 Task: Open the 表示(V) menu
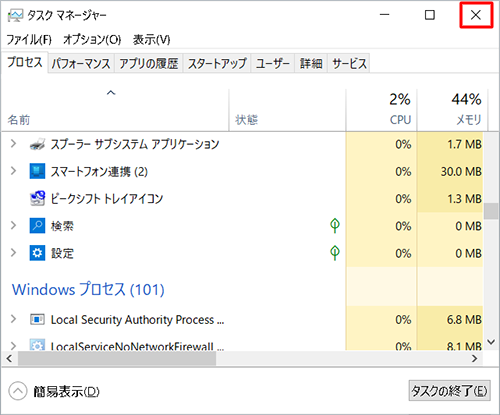[x=151, y=40]
